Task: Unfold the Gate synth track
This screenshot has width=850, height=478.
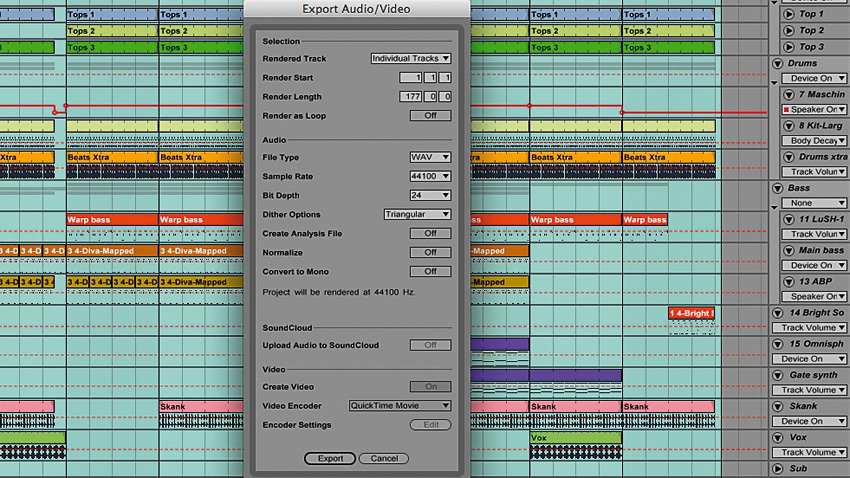Action: pyautogui.click(x=777, y=375)
